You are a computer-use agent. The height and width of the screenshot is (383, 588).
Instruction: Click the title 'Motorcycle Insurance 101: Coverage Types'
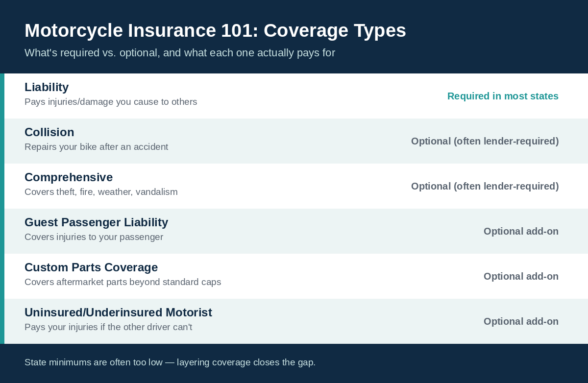215,30
